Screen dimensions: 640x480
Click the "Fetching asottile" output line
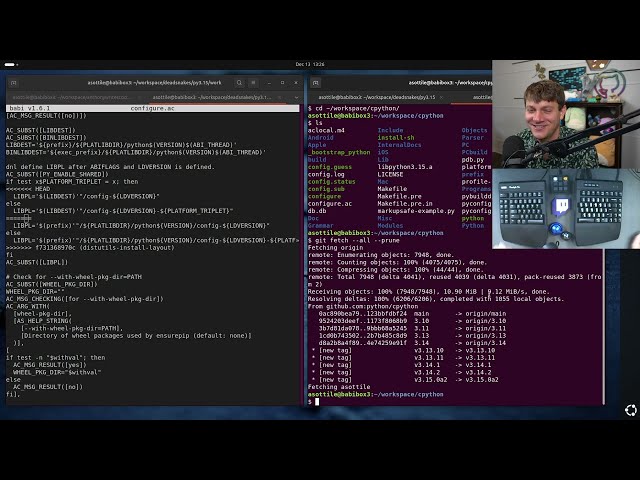(339, 387)
